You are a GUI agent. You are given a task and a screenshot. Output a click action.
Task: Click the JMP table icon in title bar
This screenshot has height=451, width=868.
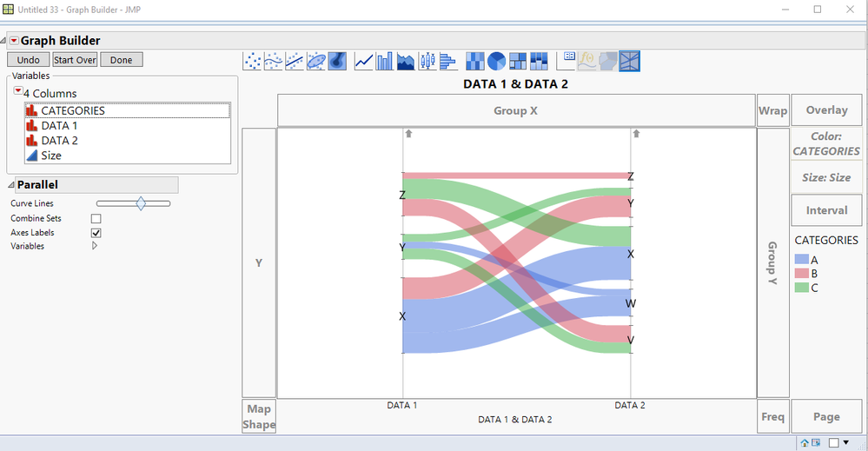coord(9,9)
